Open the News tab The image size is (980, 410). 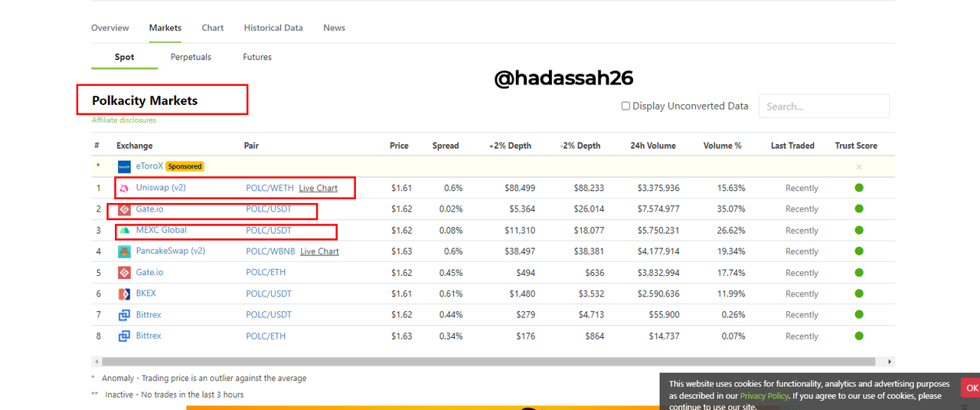click(334, 28)
